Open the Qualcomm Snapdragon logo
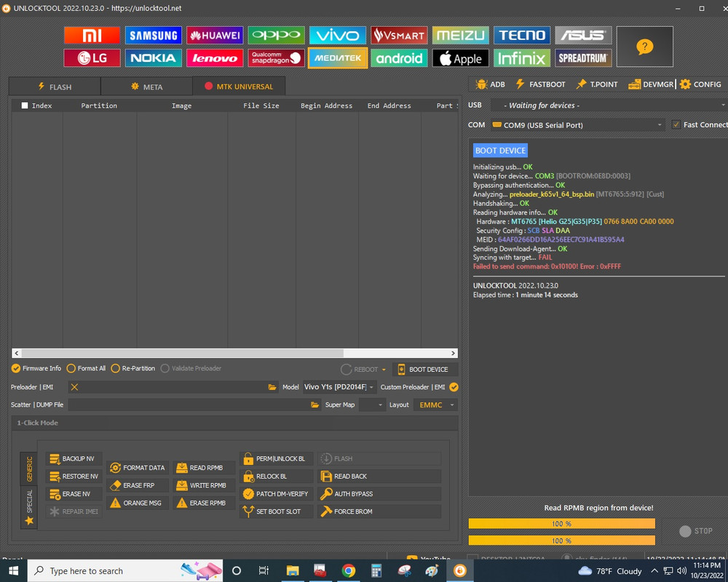728x582 pixels. point(276,58)
